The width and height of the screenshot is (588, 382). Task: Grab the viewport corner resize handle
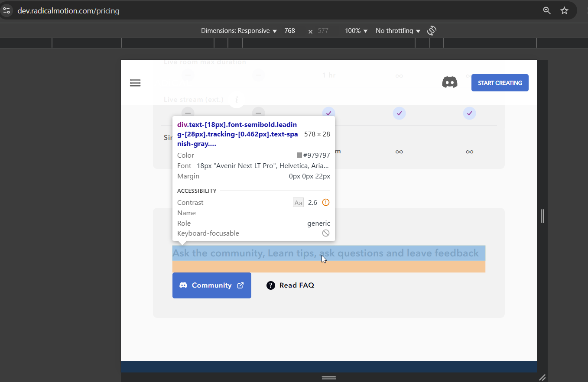pyautogui.click(x=542, y=378)
